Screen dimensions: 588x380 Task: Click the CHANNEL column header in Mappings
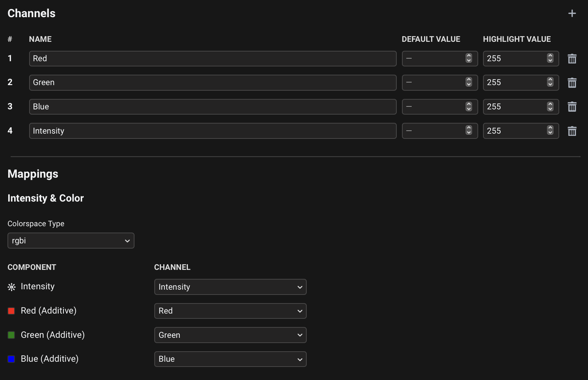(x=172, y=267)
